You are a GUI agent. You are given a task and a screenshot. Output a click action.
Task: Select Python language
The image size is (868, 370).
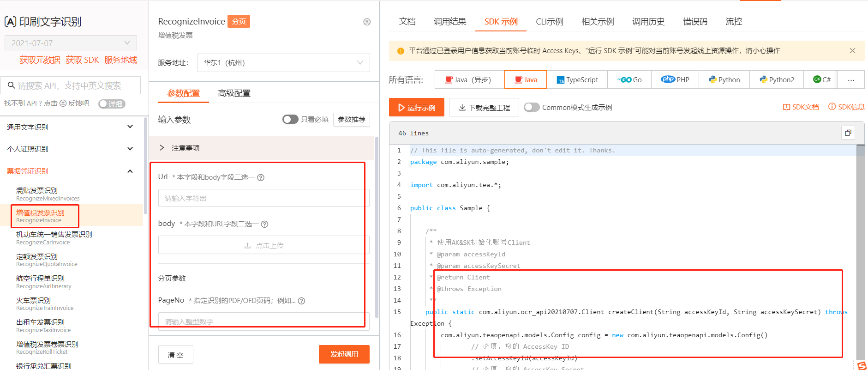724,80
